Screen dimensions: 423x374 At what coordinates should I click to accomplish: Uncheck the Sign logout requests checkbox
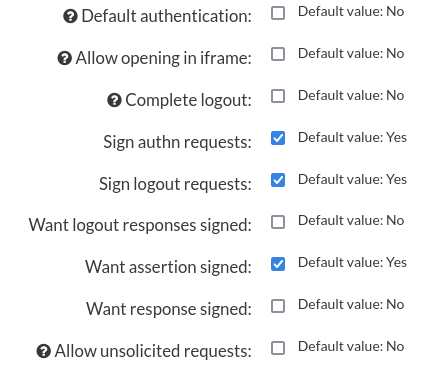click(278, 180)
